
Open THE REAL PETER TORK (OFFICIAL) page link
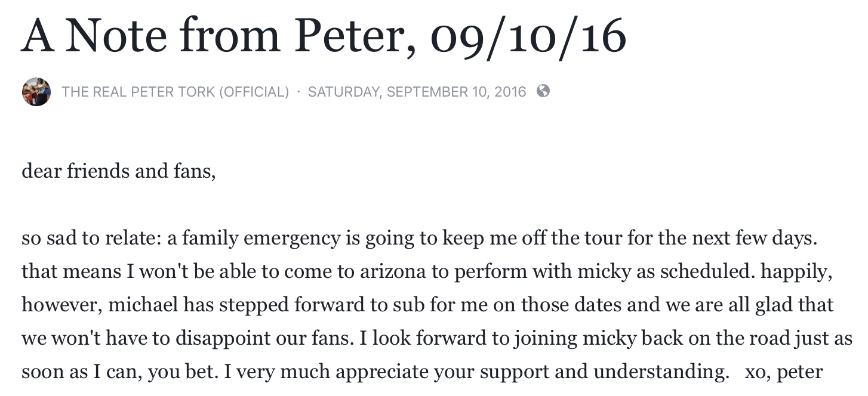tap(176, 92)
